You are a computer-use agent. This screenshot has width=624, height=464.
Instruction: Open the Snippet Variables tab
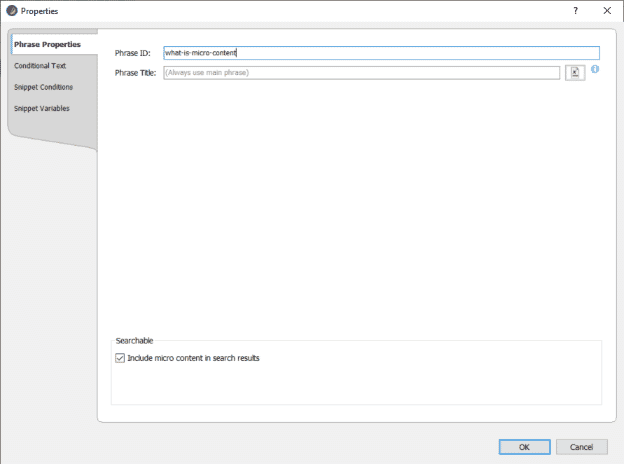point(42,109)
